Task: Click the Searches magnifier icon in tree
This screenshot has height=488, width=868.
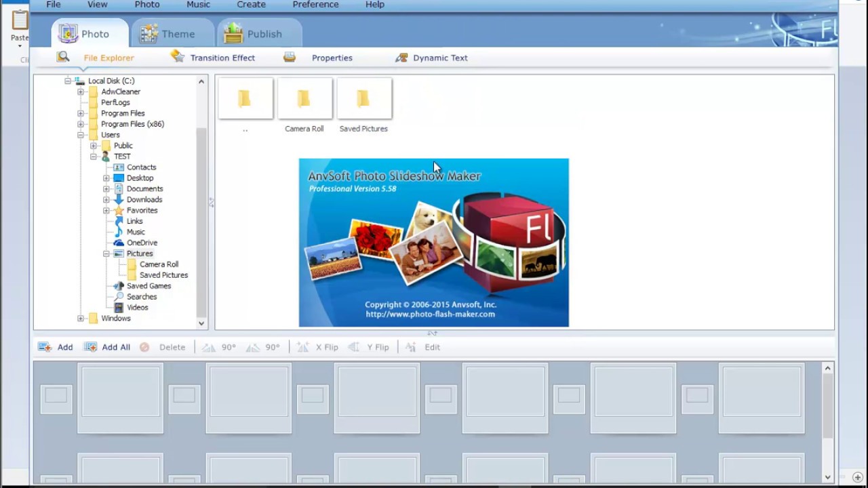Action: coord(119,297)
